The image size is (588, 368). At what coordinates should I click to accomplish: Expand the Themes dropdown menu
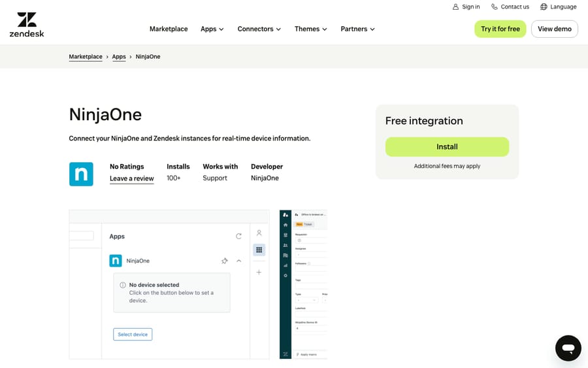click(311, 29)
